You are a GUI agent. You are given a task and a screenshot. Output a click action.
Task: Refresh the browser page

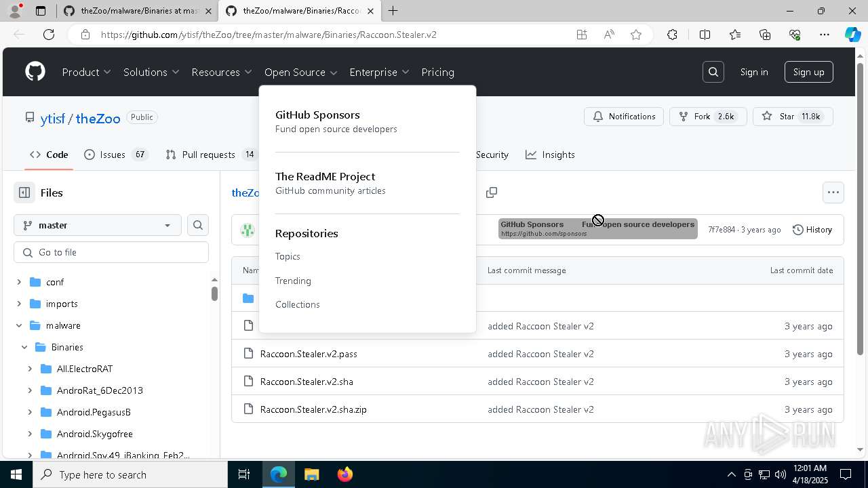click(49, 35)
